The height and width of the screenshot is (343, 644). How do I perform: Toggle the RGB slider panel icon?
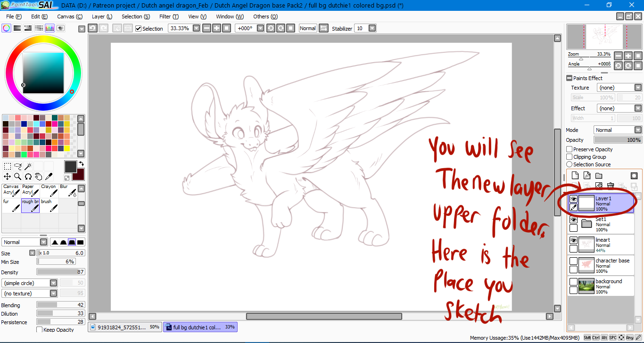17,28
